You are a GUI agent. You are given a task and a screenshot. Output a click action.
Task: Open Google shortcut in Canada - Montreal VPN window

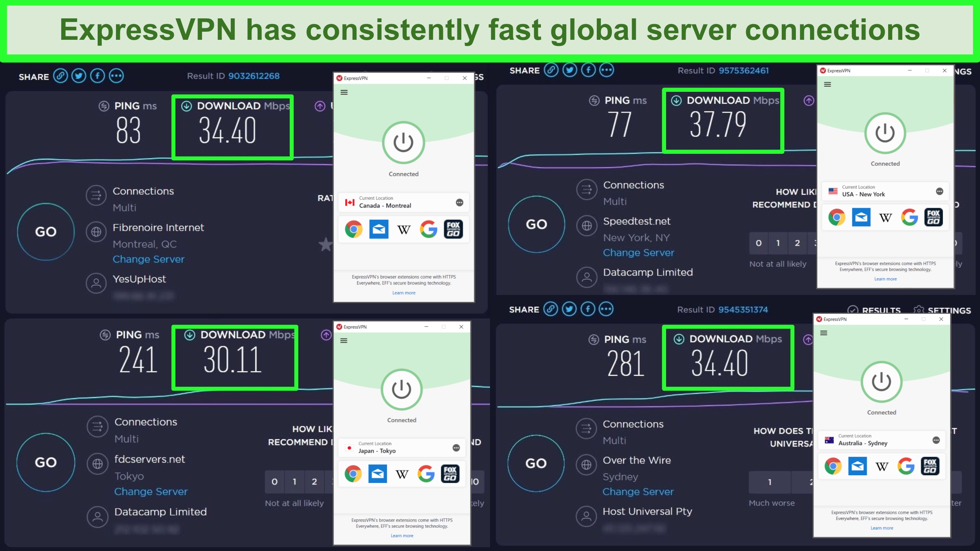pos(428,229)
